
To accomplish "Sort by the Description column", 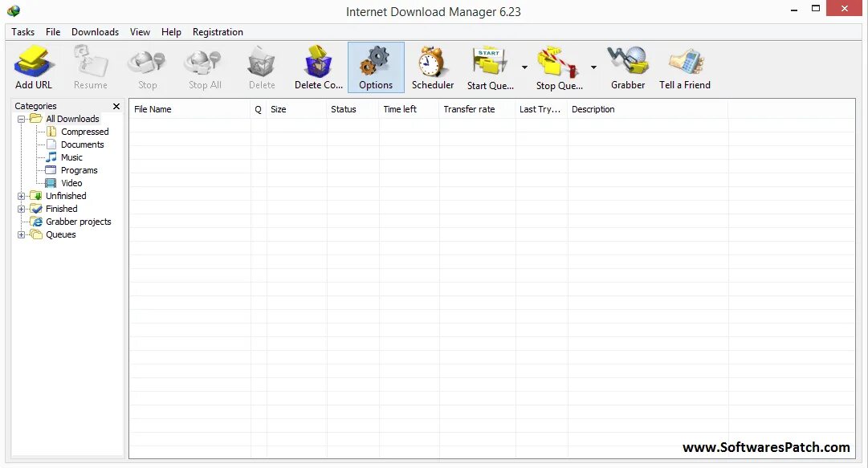I will coord(648,109).
